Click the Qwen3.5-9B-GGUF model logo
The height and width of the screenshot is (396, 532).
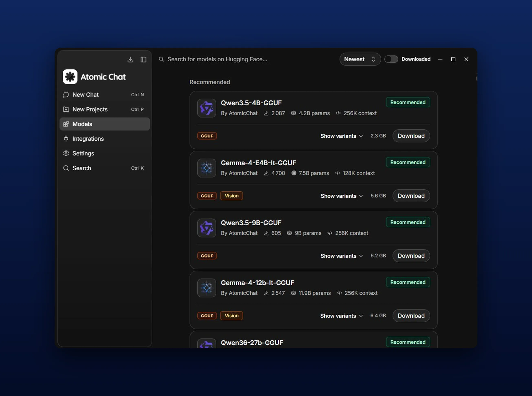(x=206, y=228)
